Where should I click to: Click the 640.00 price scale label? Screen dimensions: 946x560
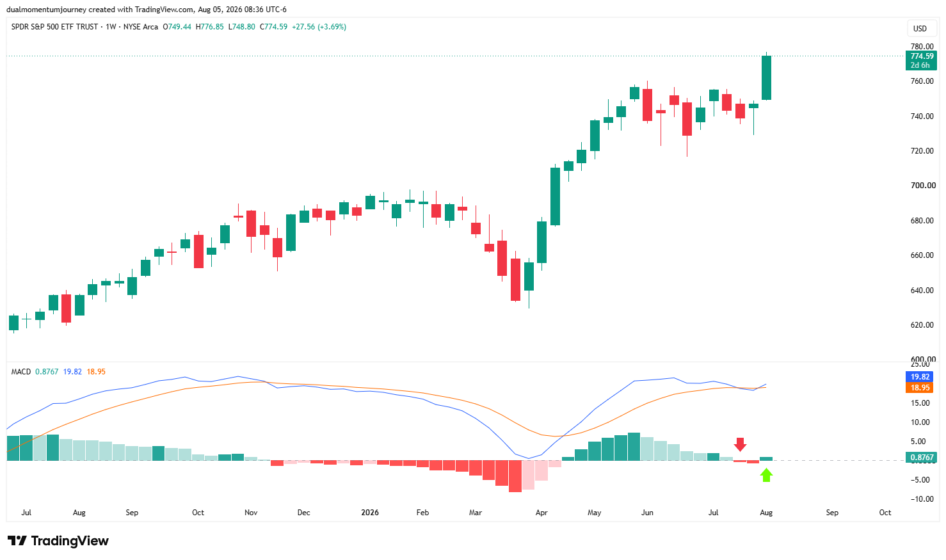pyautogui.click(x=922, y=291)
